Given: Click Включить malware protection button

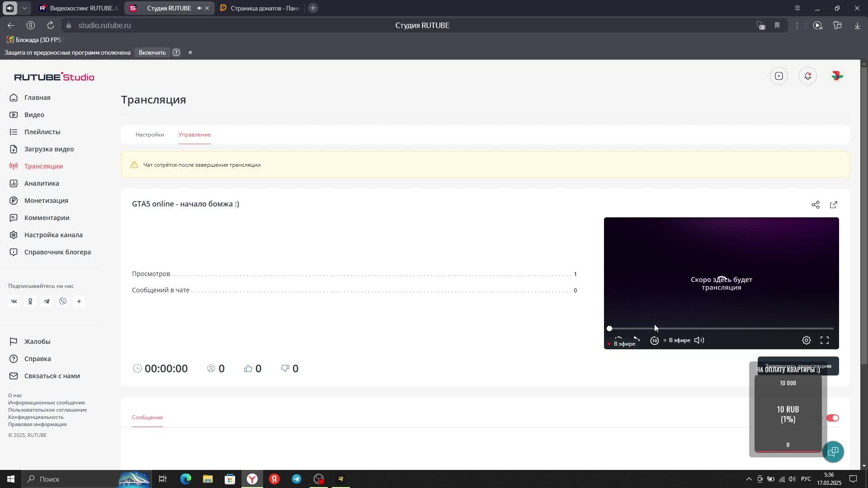Looking at the screenshot, I should click(152, 52).
